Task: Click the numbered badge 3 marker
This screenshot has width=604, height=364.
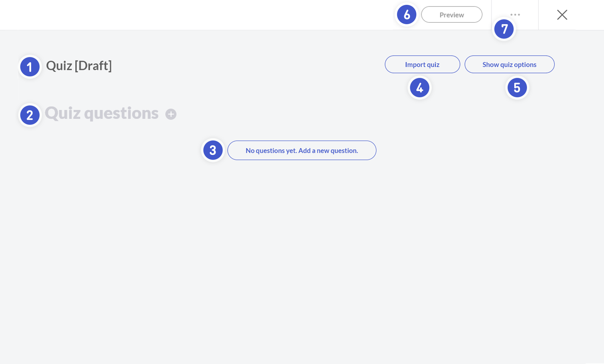Action: [213, 150]
